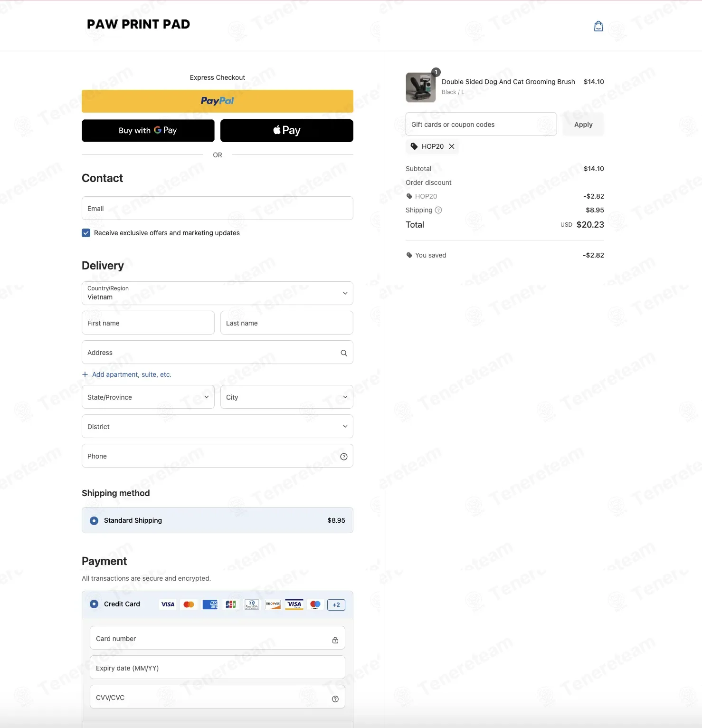Open the shopping bag cart icon
702x728 pixels.
tap(598, 26)
